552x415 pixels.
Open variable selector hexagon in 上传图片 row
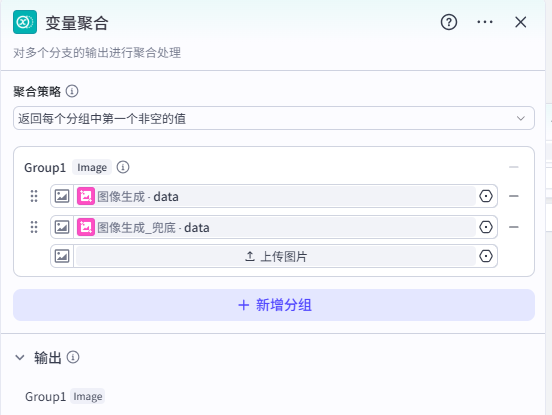(x=486, y=256)
